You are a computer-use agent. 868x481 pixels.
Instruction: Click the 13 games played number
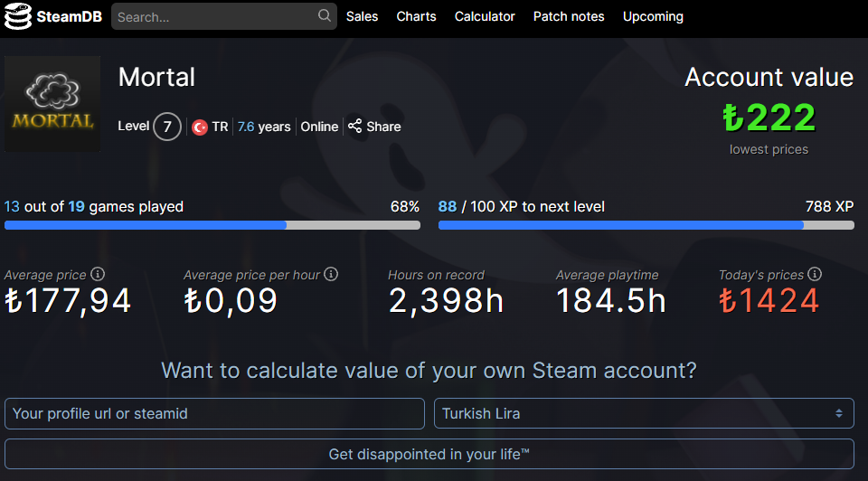[x=12, y=207]
